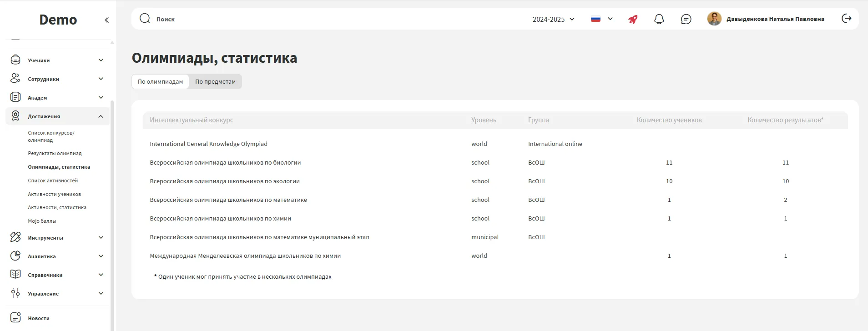Viewport: 868px width, 331px height.
Task: Open Mojo баллы sidebar item
Action: click(x=42, y=221)
